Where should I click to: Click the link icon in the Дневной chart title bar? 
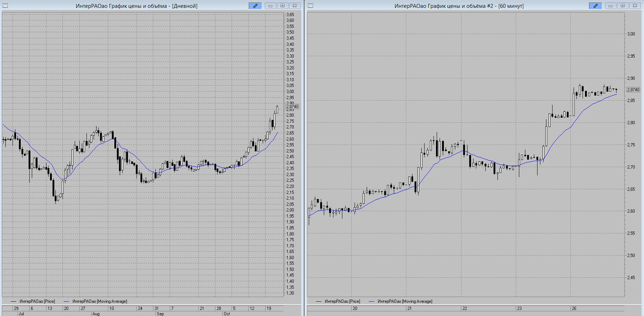[255, 6]
